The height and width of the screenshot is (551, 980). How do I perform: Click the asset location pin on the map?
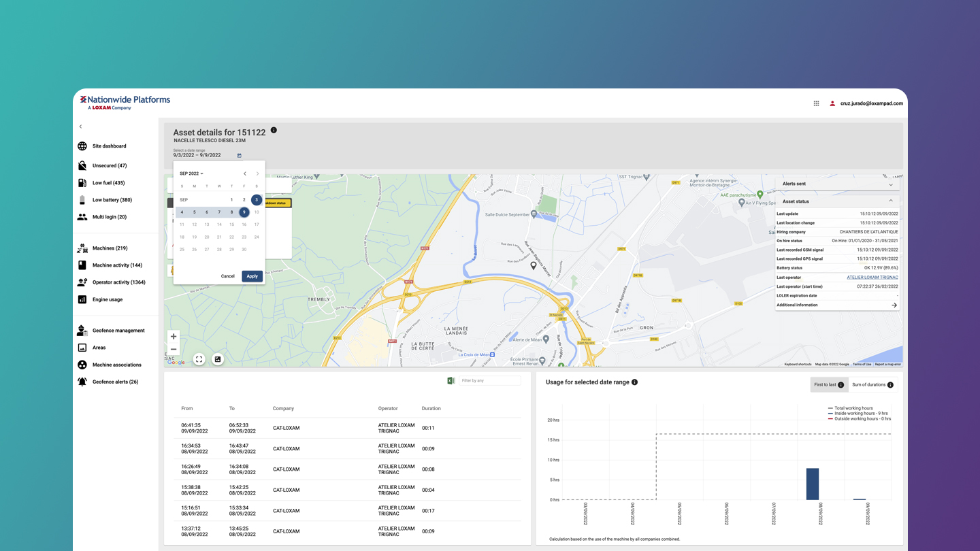pos(534,266)
